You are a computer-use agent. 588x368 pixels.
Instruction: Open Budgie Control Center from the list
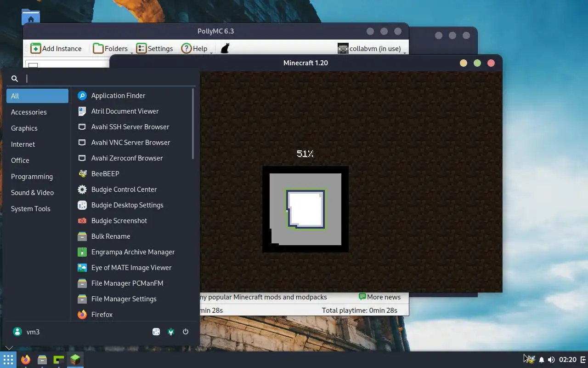tap(132, 190)
